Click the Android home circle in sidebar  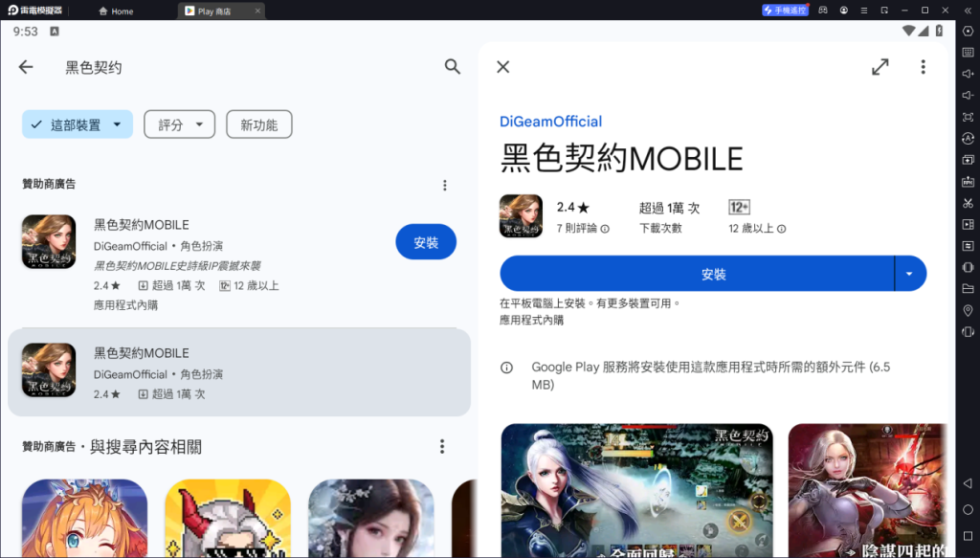pyautogui.click(x=969, y=510)
